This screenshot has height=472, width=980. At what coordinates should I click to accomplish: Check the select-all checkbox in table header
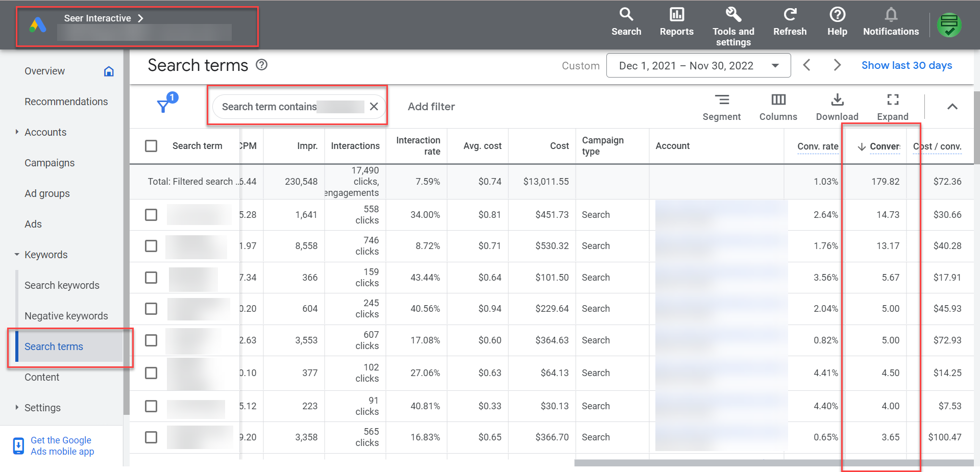[151, 146]
